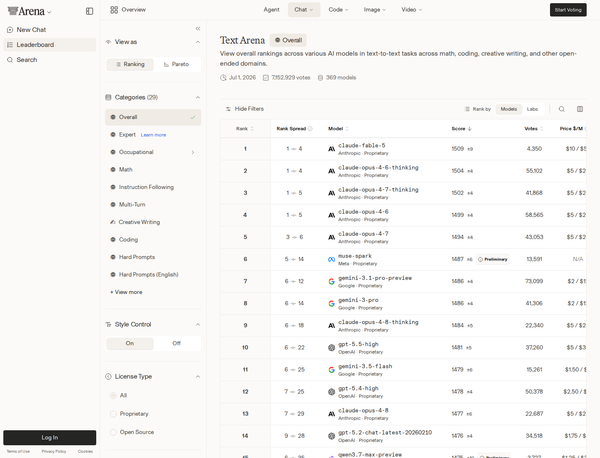Screen dimensions: 600x458
Task: Open the Chat dropdown tab
Action: [304, 10]
